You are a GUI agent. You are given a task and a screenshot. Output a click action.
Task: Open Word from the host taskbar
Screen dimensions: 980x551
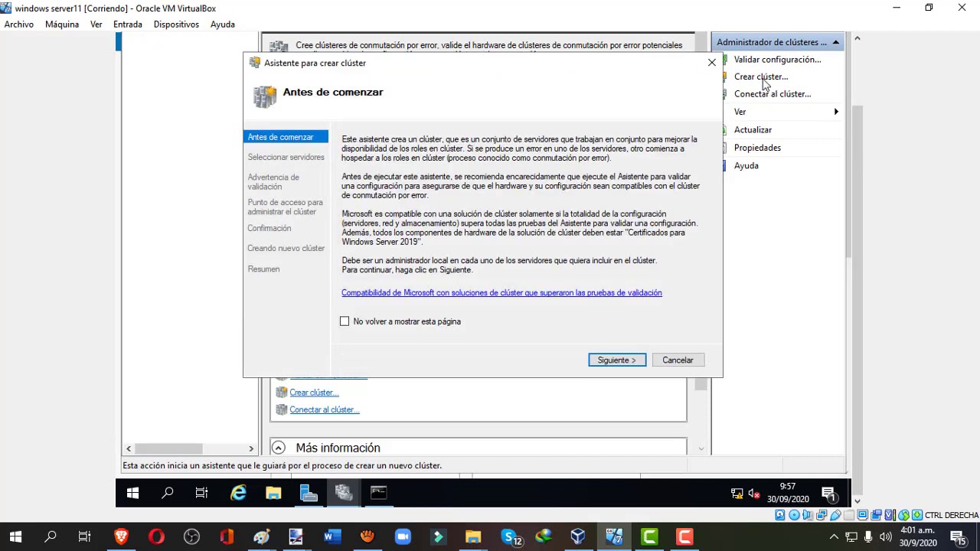point(331,536)
